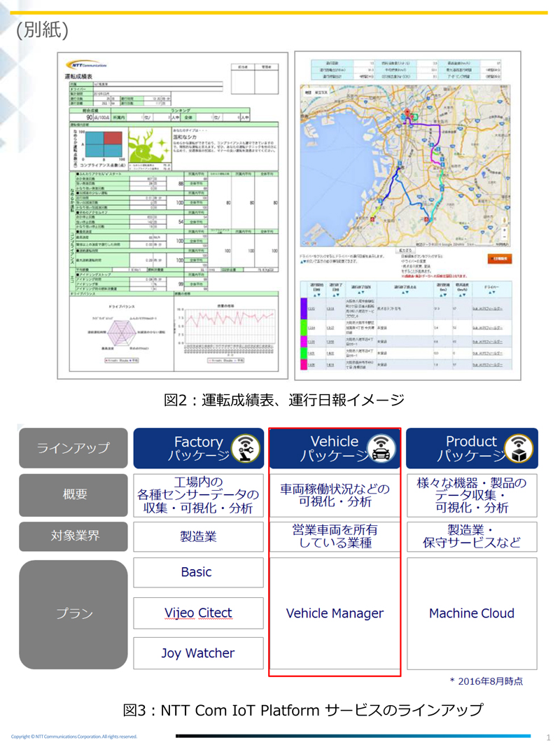Click the Factory package robot-arm icon
This screenshot has height=745, width=560.
[246, 449]
